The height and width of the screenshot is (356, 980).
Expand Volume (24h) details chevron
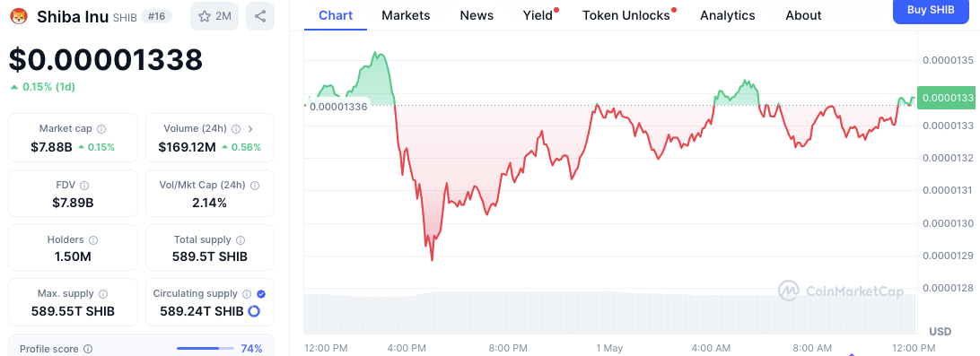[250, 128]
